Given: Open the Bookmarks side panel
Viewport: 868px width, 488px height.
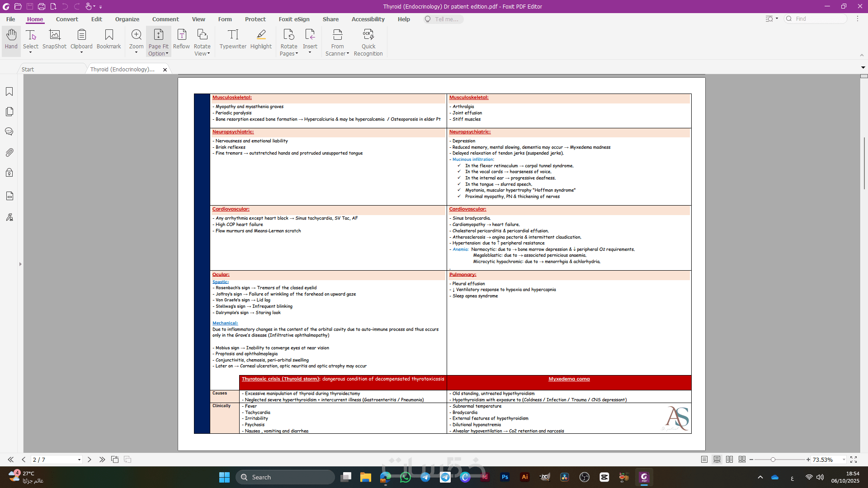Looking at the screenshot, I should pyautogui.click(x=9, y=92).
